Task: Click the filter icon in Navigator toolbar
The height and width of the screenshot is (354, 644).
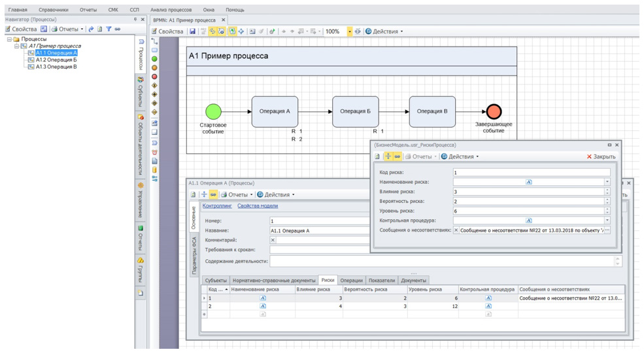Action: coord(109,29)
